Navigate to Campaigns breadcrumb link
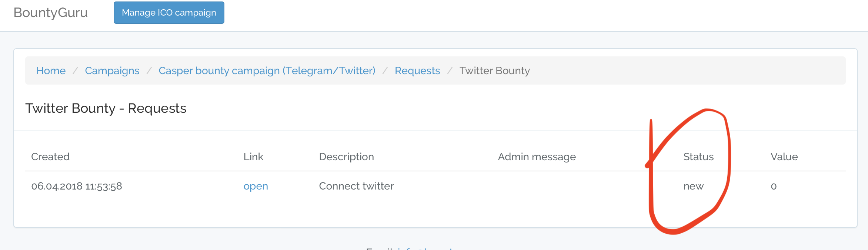 tap(112, 70)
